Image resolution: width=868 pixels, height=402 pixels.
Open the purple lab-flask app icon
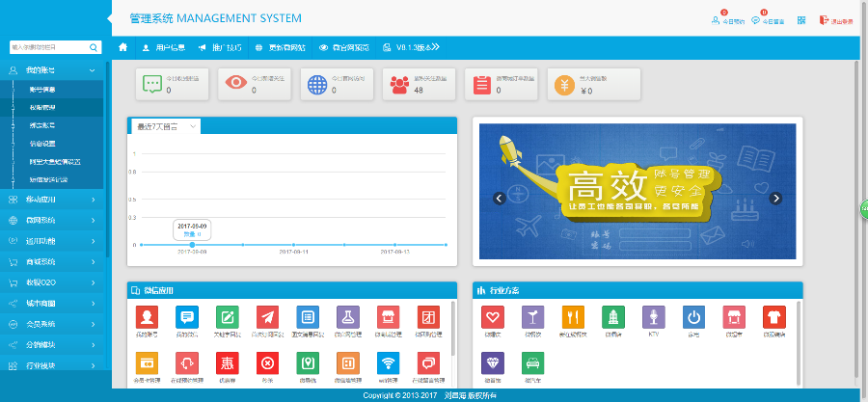[x=348, y=317]
